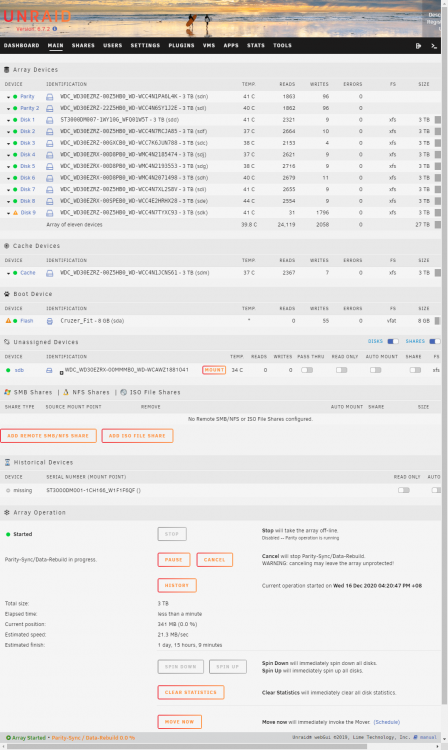Viewport: 448px width, 750px height.
Task: Cancel the Parity-Sync with CANCEL button
Action: coord(215,560)
